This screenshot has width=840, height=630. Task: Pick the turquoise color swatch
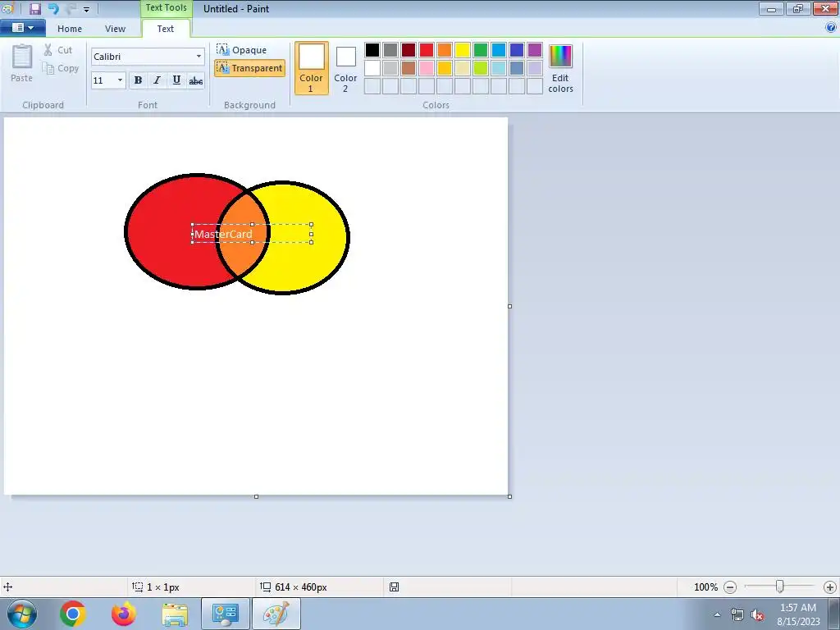499,50
